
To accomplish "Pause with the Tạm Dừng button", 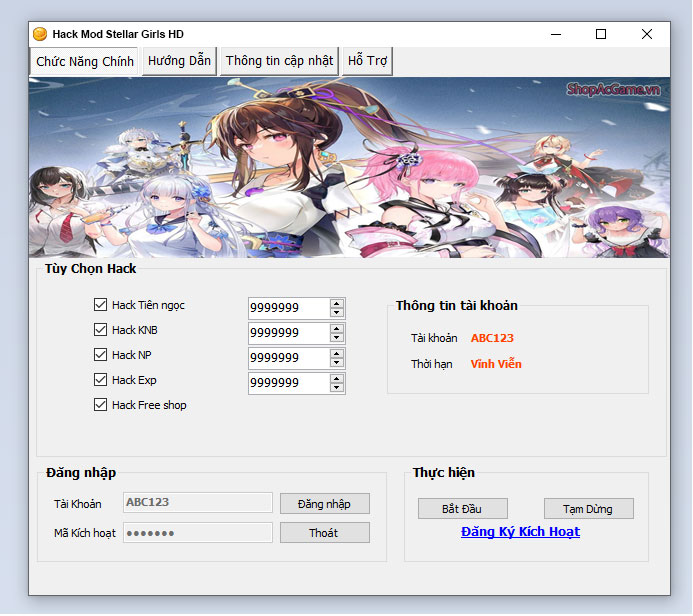I will tap(588, 509).
